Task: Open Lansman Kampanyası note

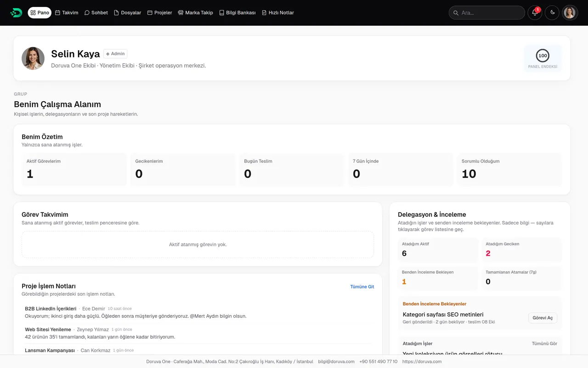Action: 50,350
